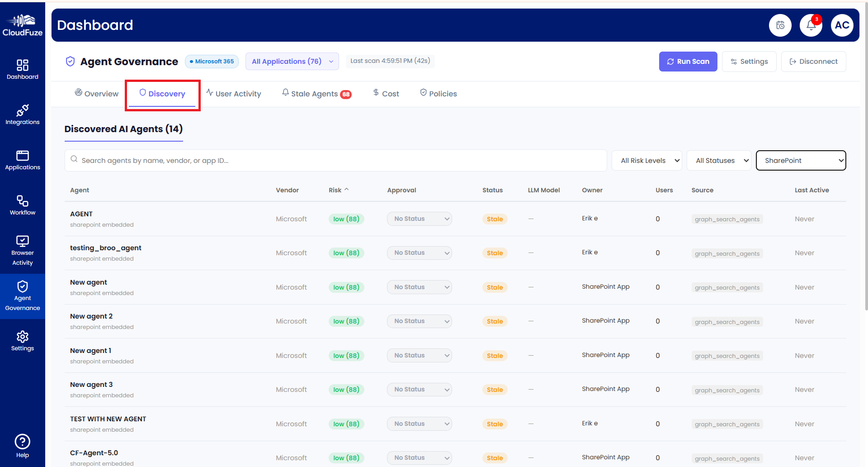The image size is (868, 467).
Task: Click the Last scan timestamp label
Action: (x=390, y=61)
